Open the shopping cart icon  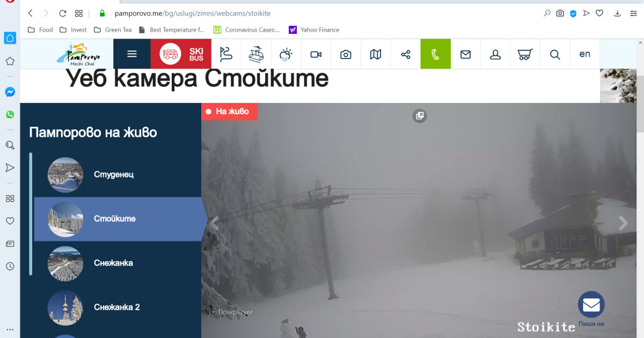point(525,54)
